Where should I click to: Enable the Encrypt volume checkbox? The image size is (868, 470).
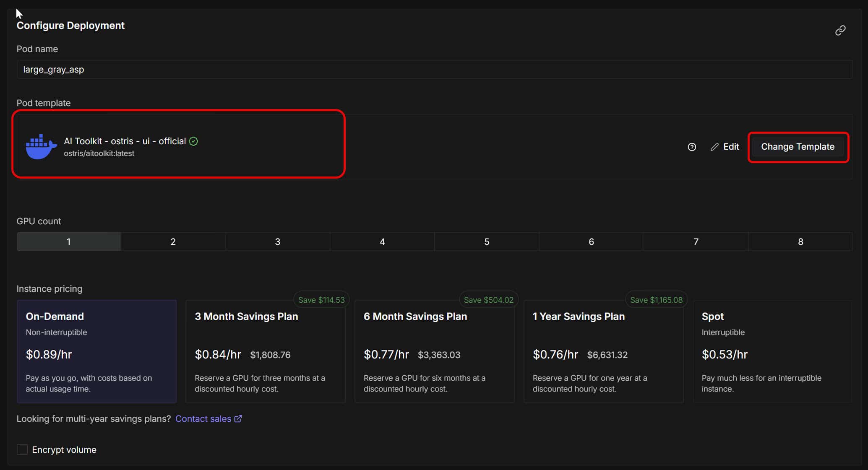pos(22,449)
